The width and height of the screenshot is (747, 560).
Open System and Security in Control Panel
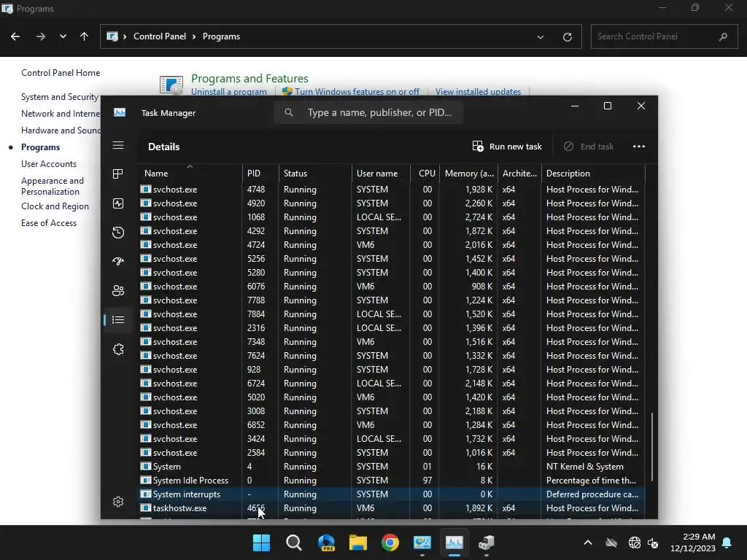pos(60,97)
